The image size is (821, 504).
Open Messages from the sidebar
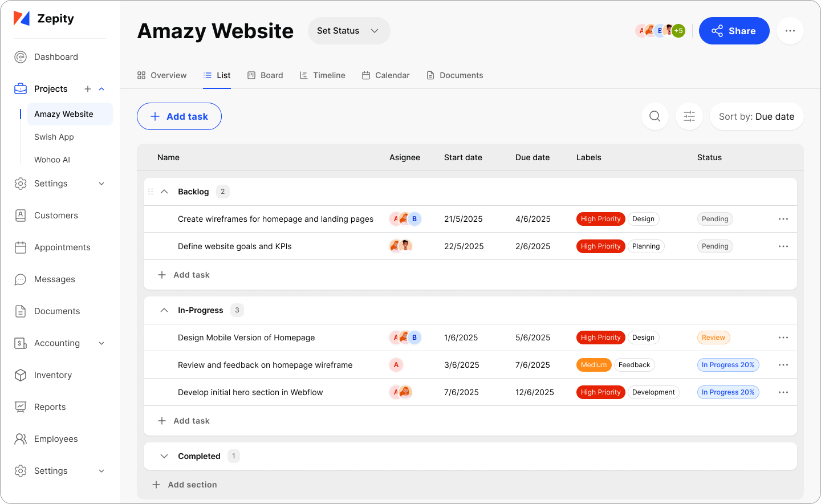click(55, 279)
